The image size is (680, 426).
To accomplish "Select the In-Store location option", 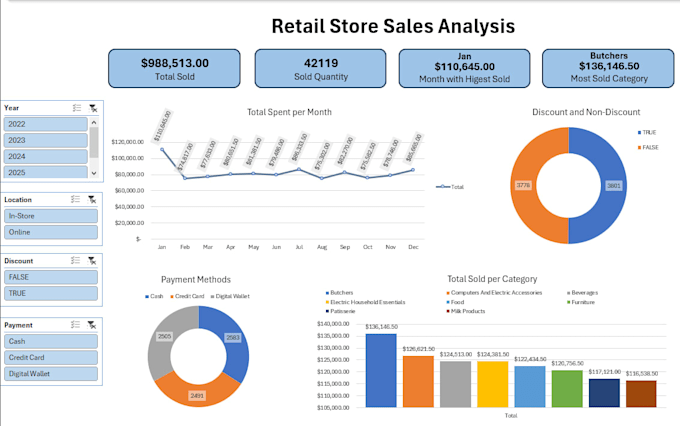I will coord(51,216).
